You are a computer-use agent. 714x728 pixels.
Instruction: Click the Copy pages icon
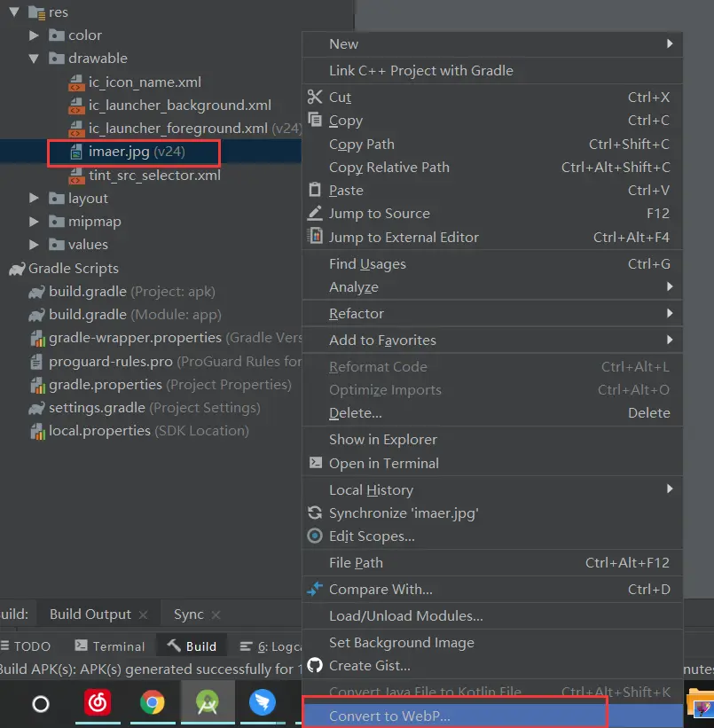point(315,120)
